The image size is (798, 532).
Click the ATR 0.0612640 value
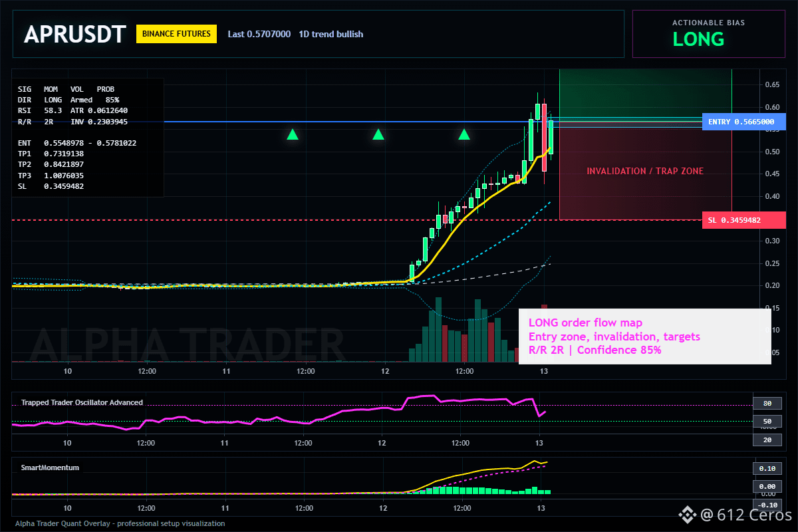99,110
